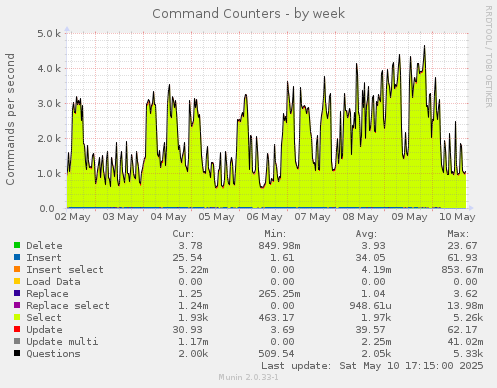Click the "Max:" column header
This screenshot has width=497, height=388.
(x=458, y=234)
